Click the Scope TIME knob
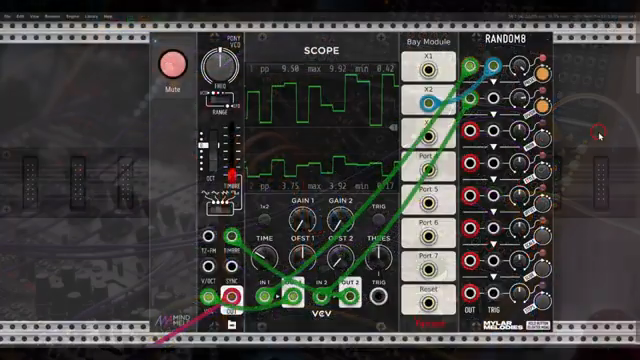Viewport: 640px width, 360px height. 264,258
